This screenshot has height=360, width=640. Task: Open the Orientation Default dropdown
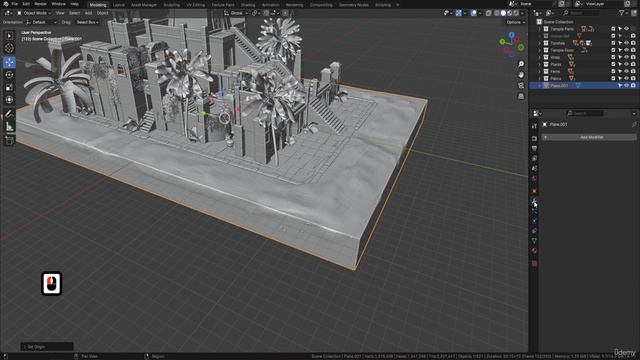(41, 22)
